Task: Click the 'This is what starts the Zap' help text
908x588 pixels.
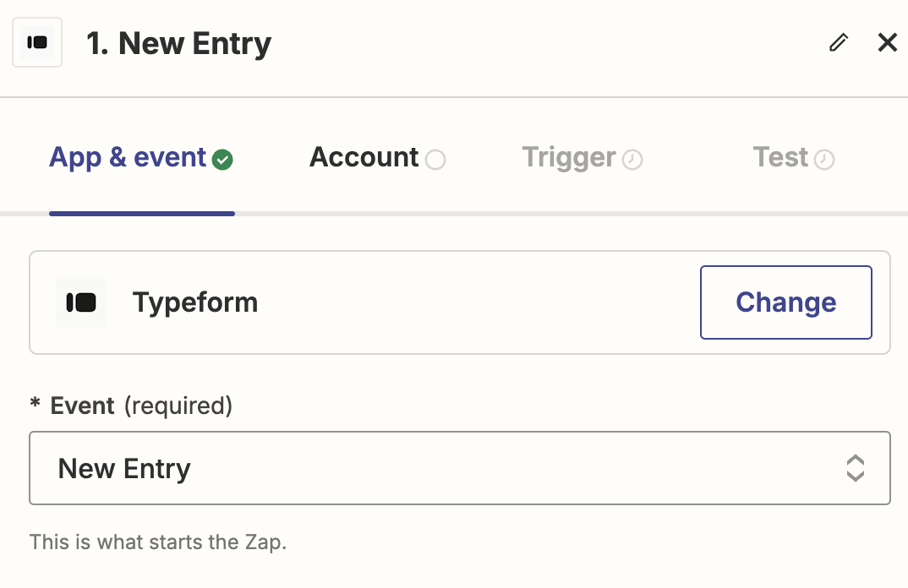Action: 158,542
